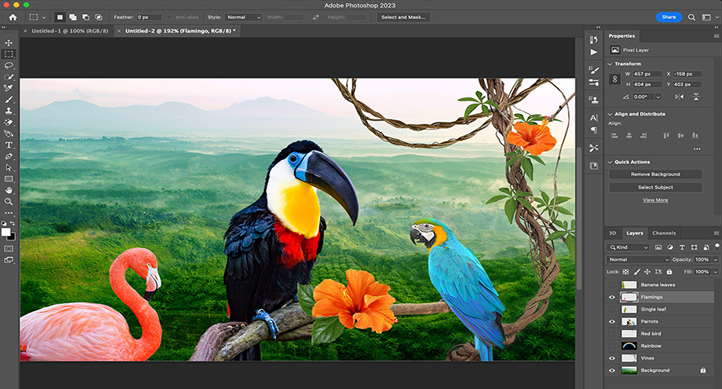Select the Zoom tool
This screenshot has height=389, width=722.
click(9, 202)
